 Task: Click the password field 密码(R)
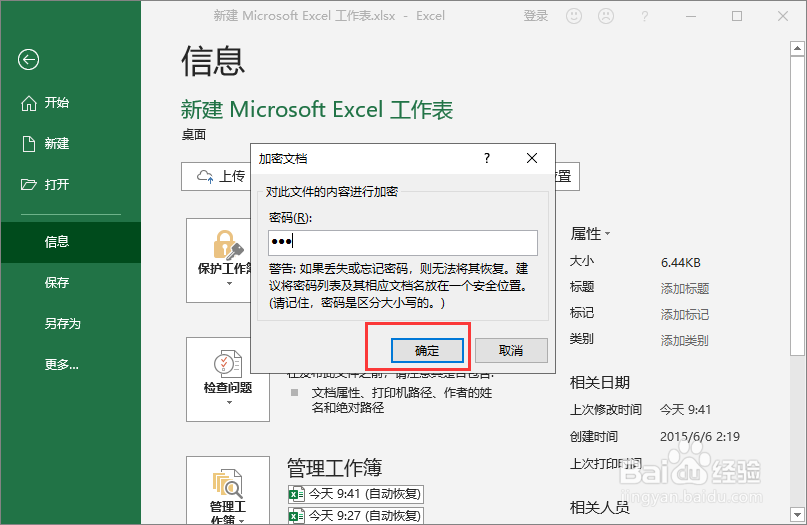coord(402,243)
